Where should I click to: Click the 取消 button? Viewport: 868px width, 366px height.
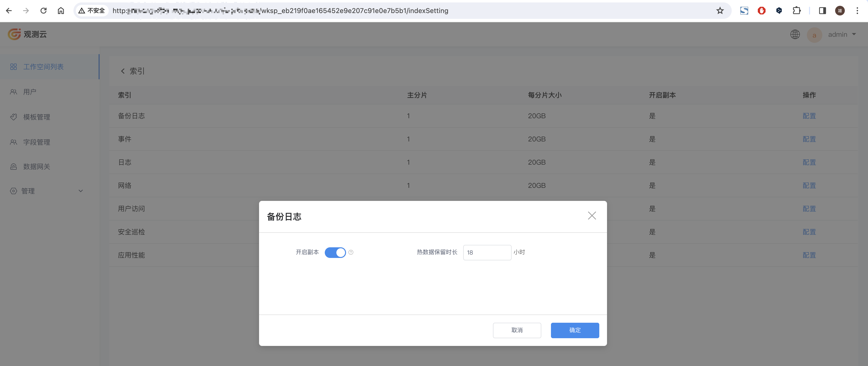(x=517, y=330)
